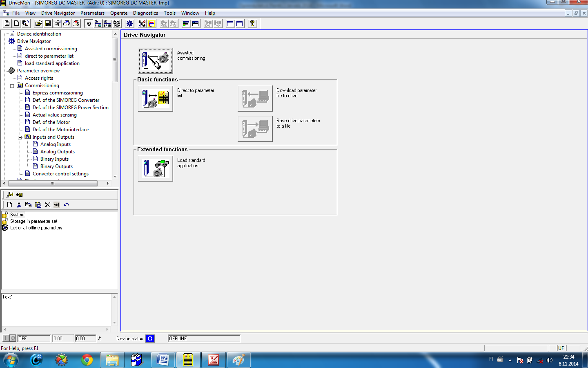Select Assisted commissioning tree item

click(51, 49)
